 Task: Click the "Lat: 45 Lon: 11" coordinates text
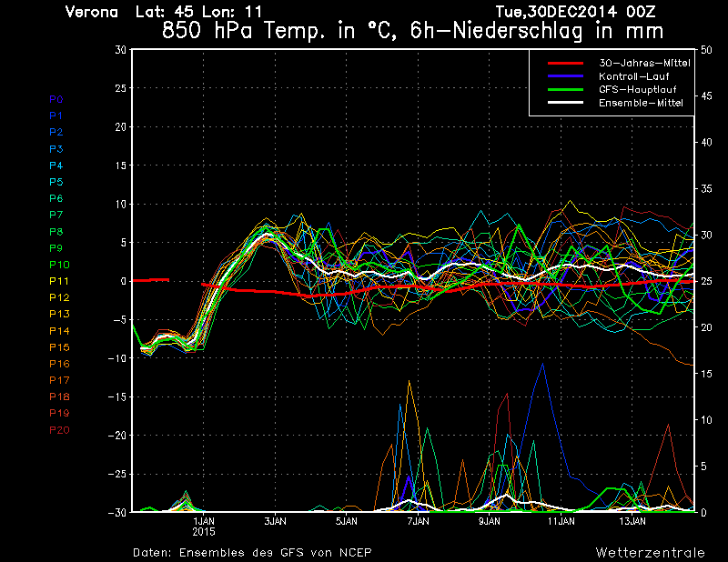[198, 12]
